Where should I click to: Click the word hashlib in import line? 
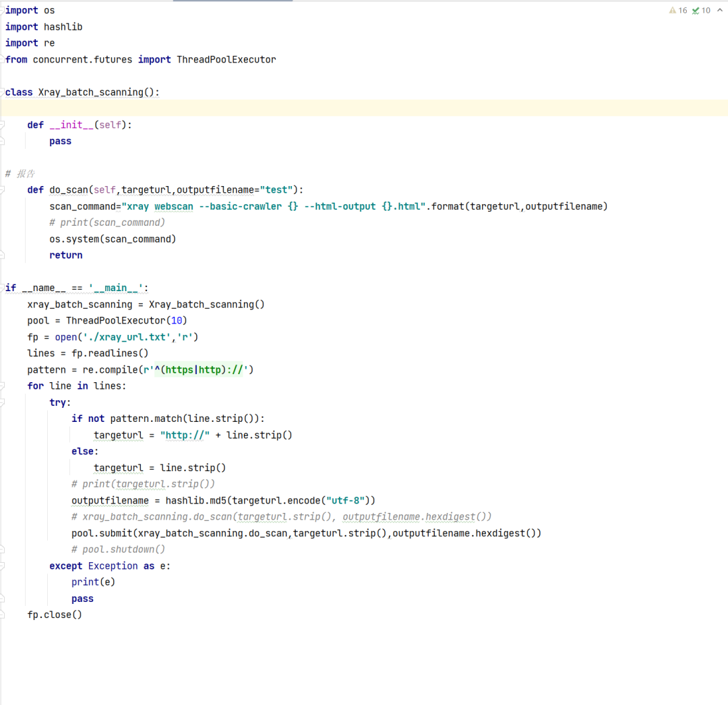click(x=63, y=27)
